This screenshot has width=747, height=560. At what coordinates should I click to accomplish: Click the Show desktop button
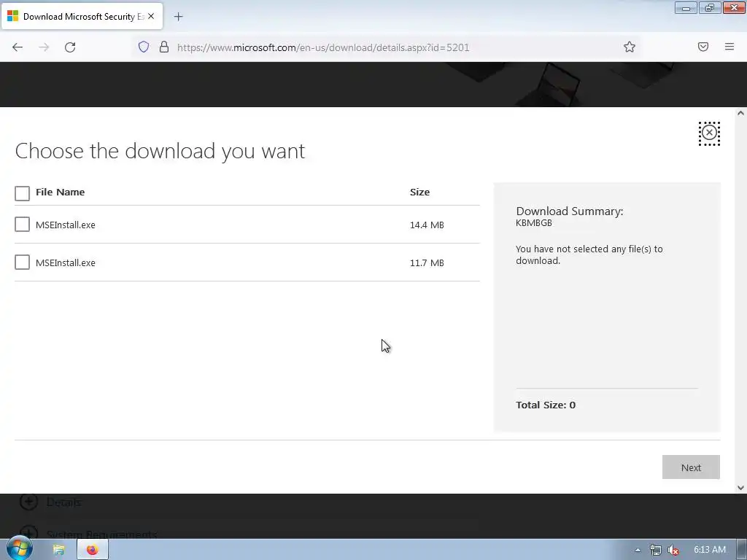pyautogui.click(x=741, y=550)
